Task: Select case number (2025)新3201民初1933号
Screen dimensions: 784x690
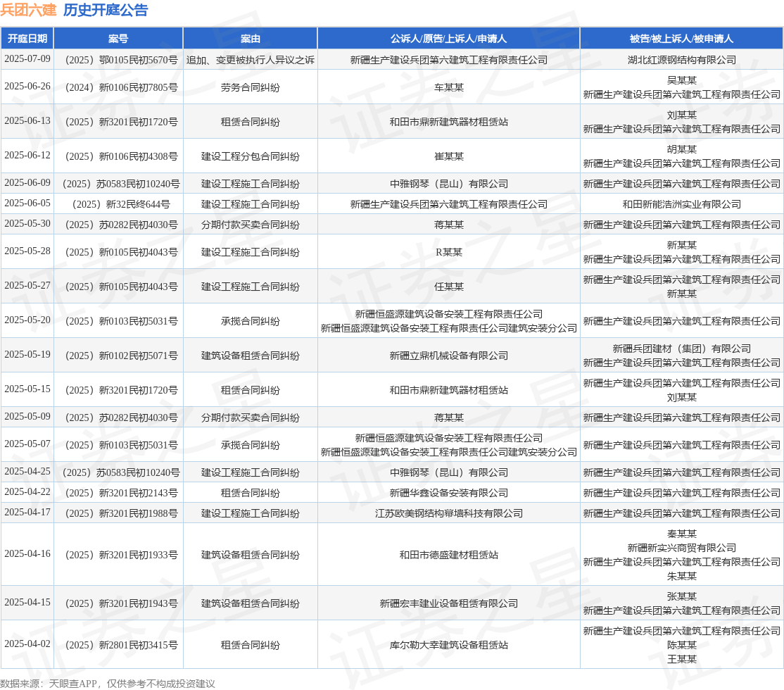Action: 121,556
